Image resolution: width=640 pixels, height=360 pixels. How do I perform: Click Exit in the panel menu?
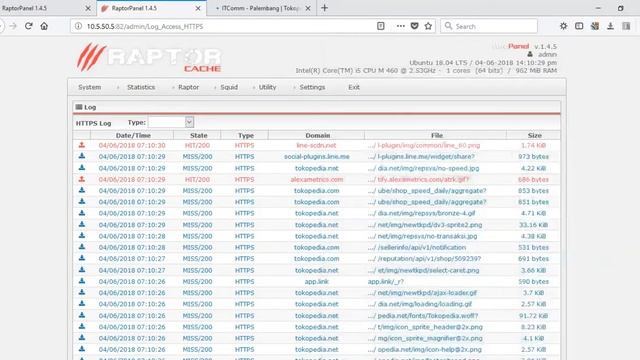click(353, 87)
